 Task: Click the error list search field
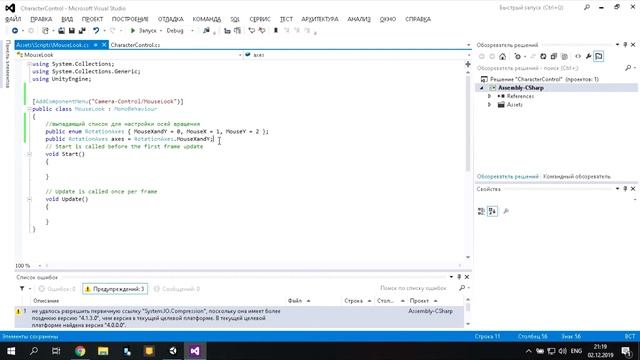[418, 288]
